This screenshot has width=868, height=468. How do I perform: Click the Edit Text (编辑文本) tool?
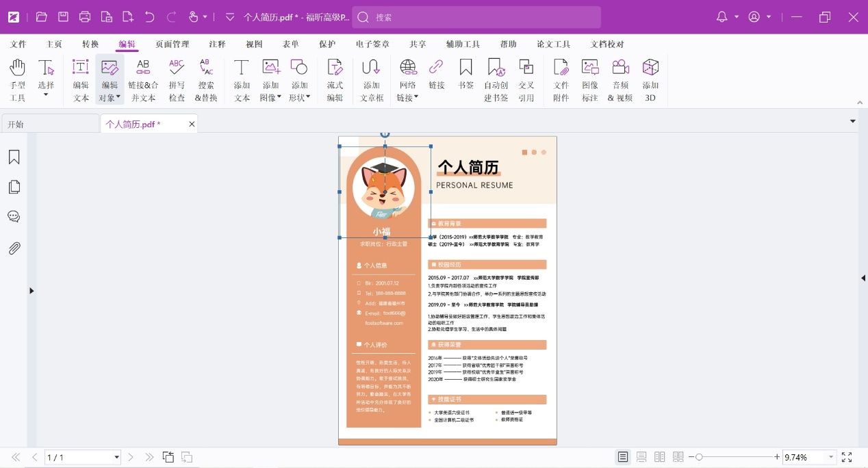tap(81, 79)
